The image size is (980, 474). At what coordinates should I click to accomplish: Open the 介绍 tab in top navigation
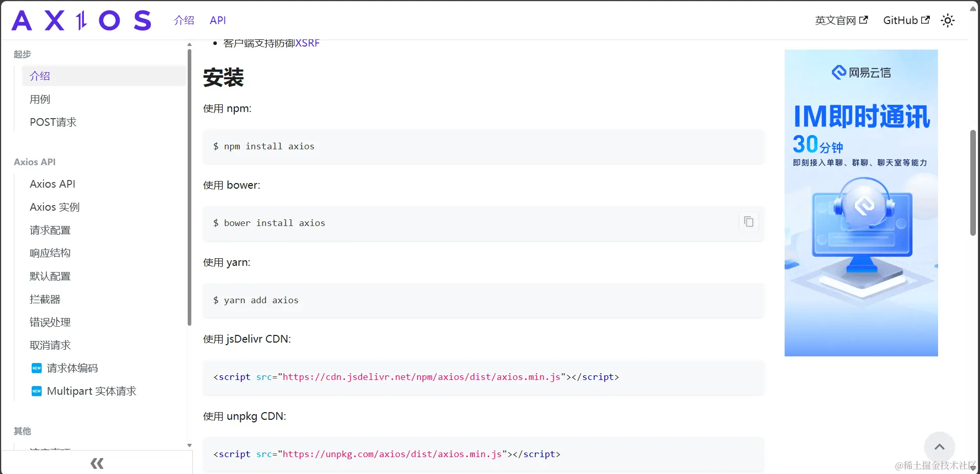(x=184, y=20)
